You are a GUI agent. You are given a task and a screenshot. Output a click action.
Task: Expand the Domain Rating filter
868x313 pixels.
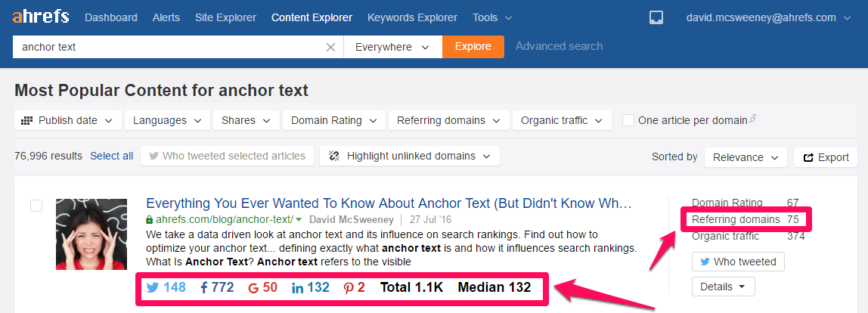pyautogui.click(x=333, y=120)
